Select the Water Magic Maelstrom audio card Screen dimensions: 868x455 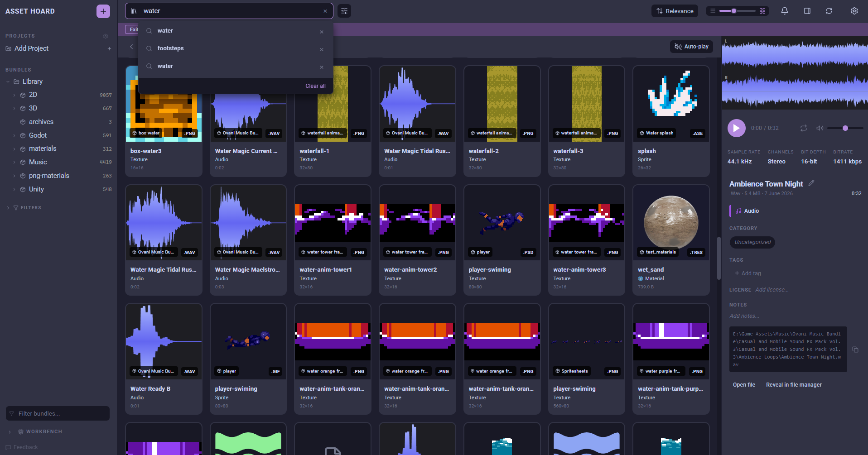coord(248,240)
